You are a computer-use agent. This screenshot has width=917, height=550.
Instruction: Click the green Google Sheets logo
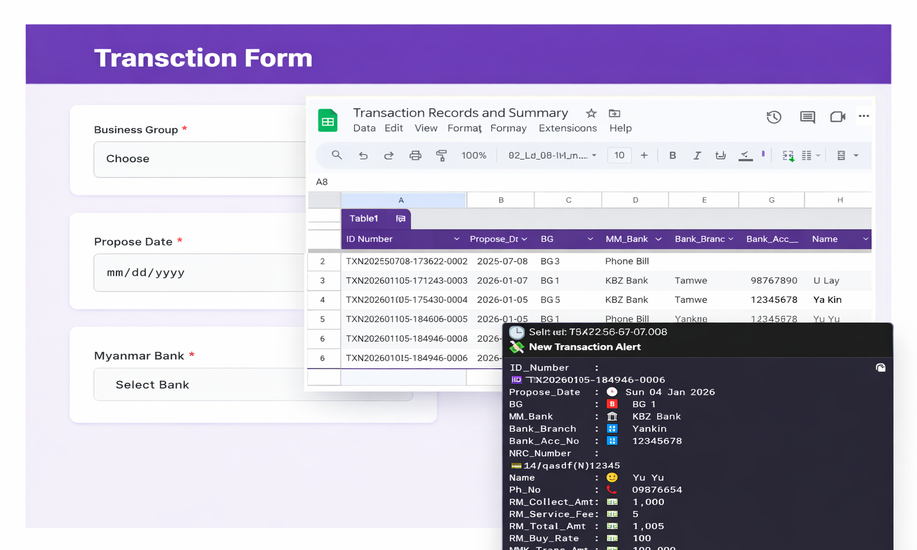(328, 121)
